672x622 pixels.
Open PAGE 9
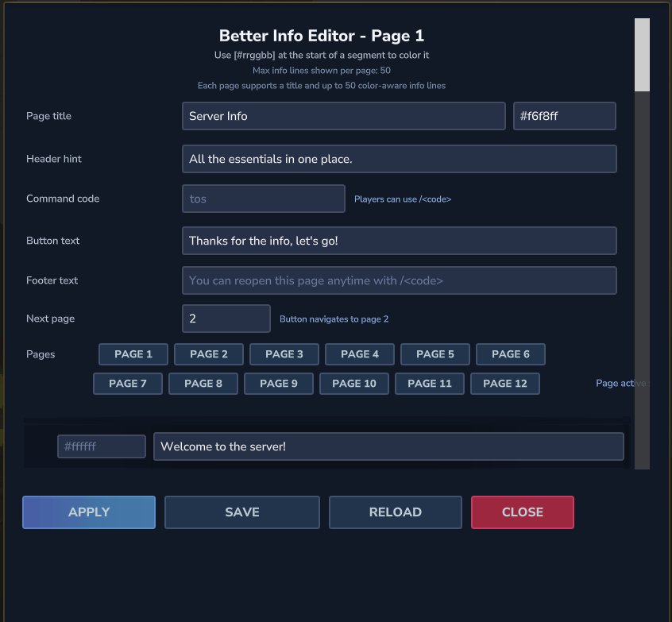tap(279, 383)
